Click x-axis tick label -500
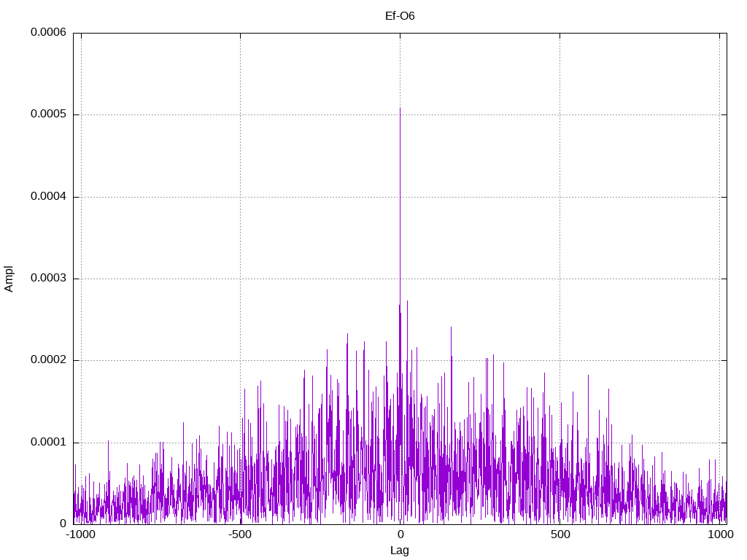Screen dimensions: 747x560 (240, 534)
